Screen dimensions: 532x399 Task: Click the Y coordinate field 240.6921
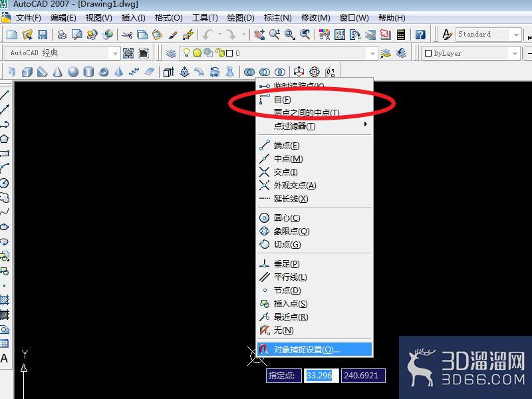click(363, 376)
